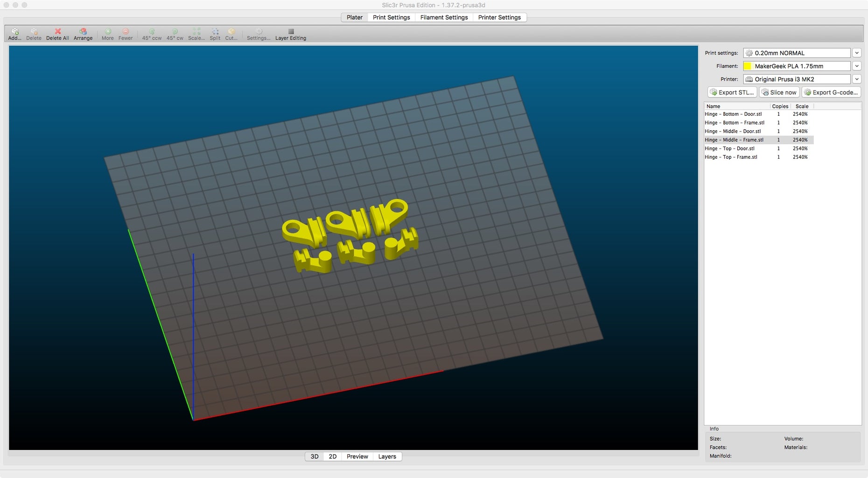Select Hinge - Middle - Frame.stl in list
Image resolution: width=868 pixels, height=478 pixels.
759,140
